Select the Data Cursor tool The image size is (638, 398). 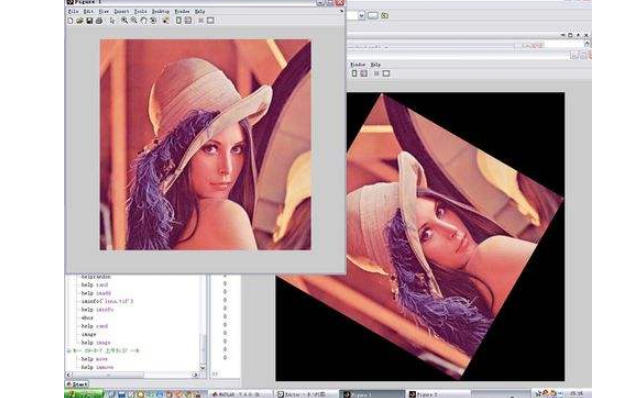[x=166, y=20]
